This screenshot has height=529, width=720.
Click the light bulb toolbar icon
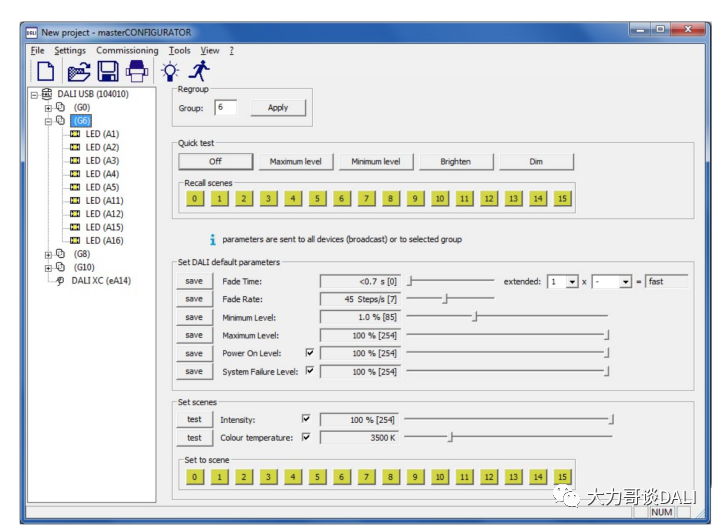[x=170, y=71]
